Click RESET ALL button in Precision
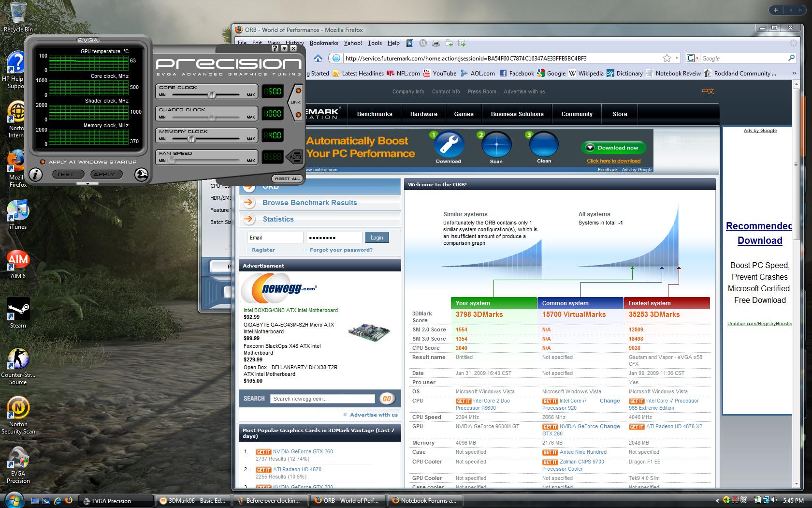812x508 pixels. click(x=288, y=179)
